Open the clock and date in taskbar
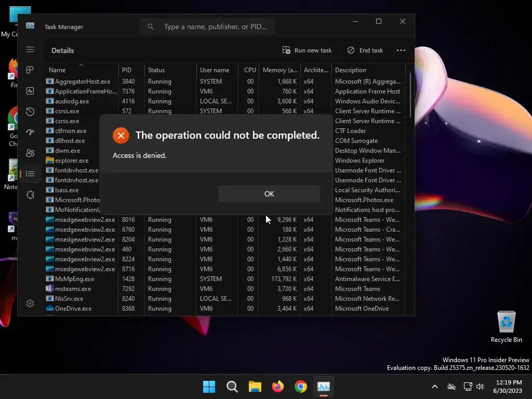The width and height of the screenshot is (532, 399). [x=508, y=387]
